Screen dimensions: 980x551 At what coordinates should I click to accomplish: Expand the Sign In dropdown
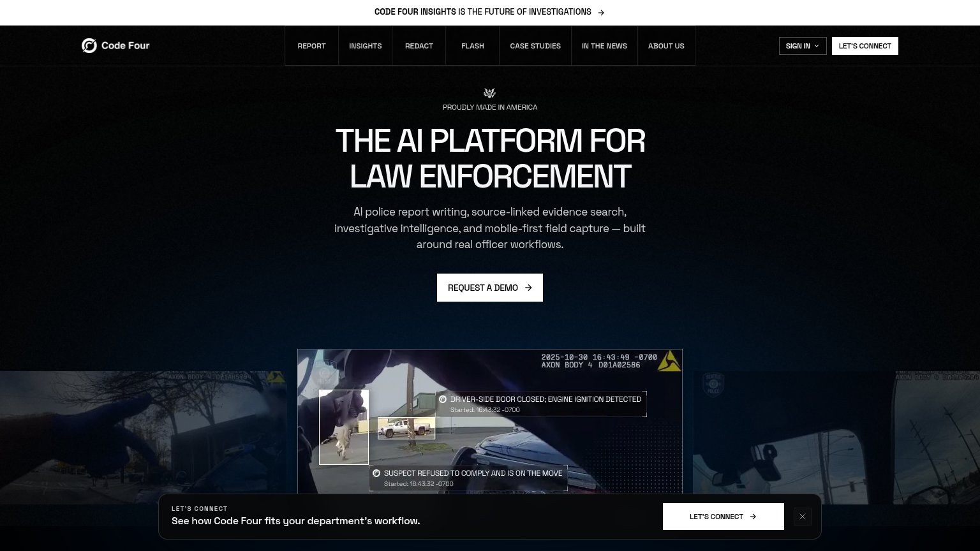[803, 46]
